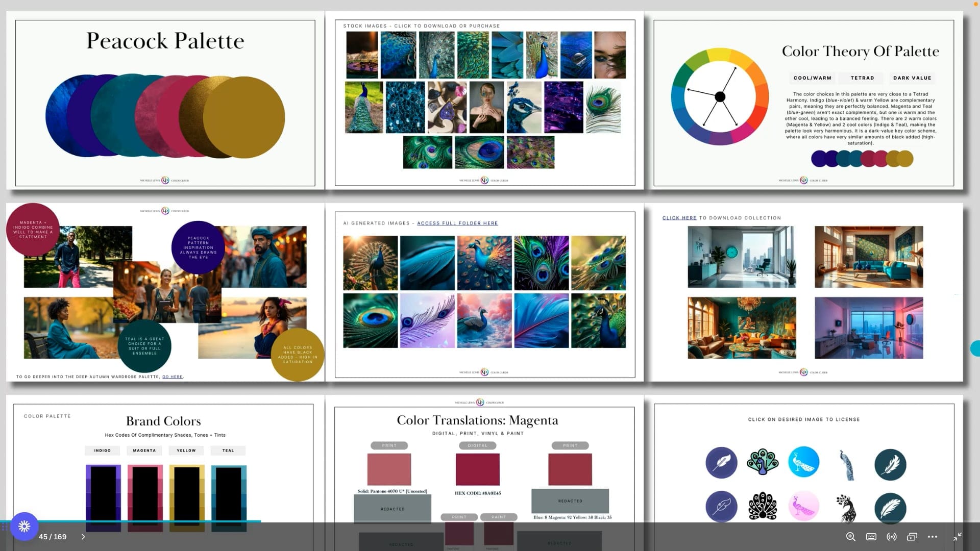Screen dimensions: 980x551
Task: Exit fullscreen with collapse arrows icon
Action: pos(958,536)
